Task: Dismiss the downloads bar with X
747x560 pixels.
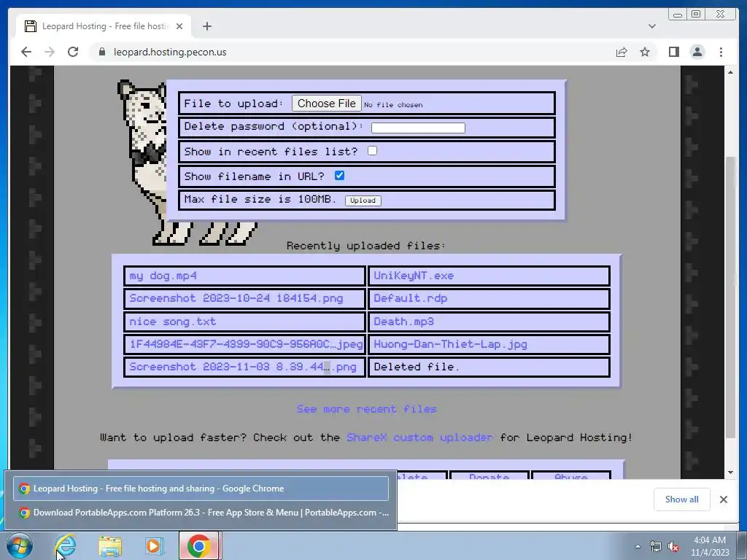Action: 723,499
